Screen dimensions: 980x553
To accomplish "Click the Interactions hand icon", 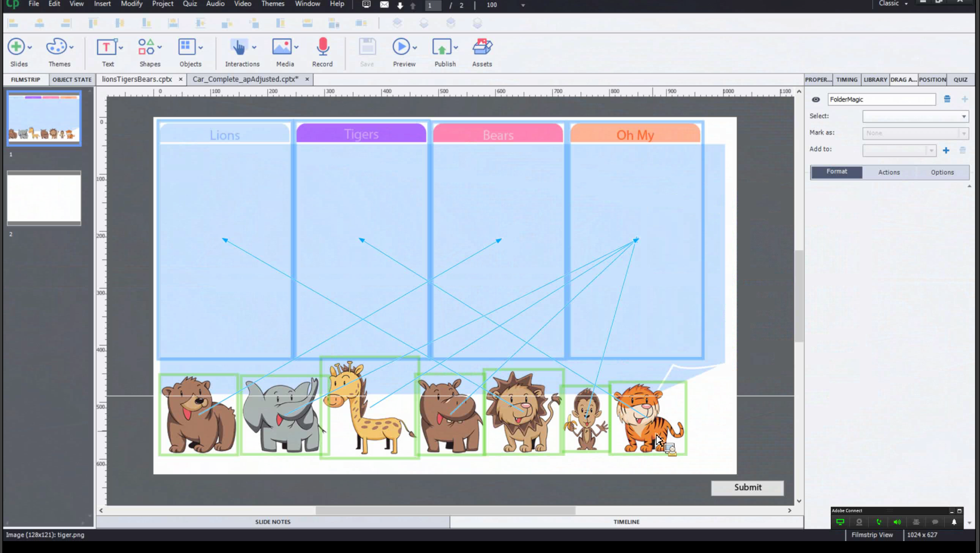I will (x=239, y=47).
